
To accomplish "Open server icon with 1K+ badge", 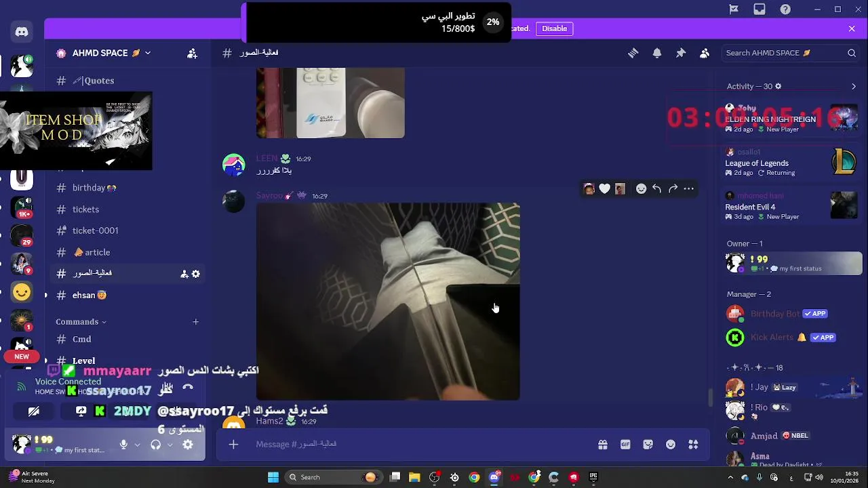I will point(22,206).
